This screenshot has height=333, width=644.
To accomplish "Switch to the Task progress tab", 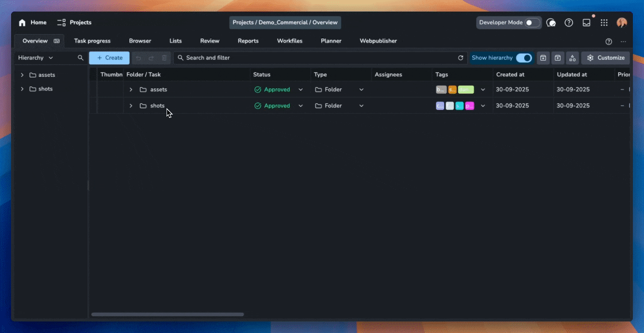I will point(92,41).
